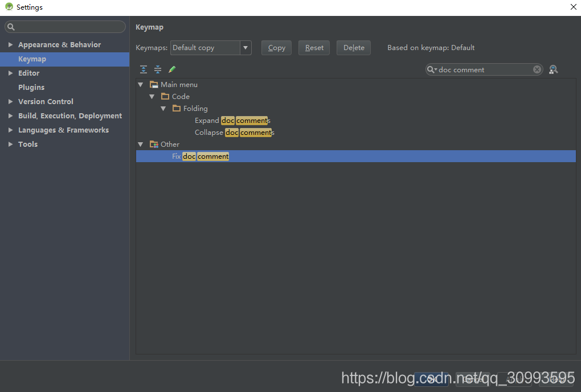Click the Copy keymap button
Screen dimensions: 581x392
(276, 48)
